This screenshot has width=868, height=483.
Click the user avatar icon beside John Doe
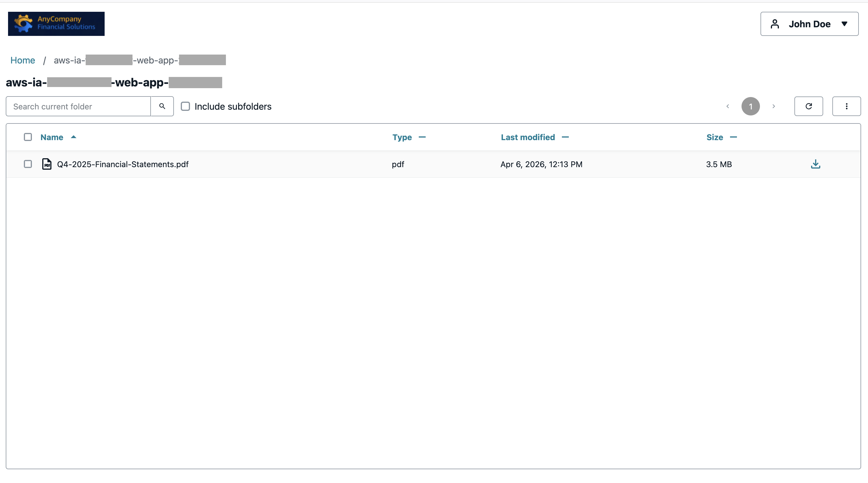pos(775,24)
